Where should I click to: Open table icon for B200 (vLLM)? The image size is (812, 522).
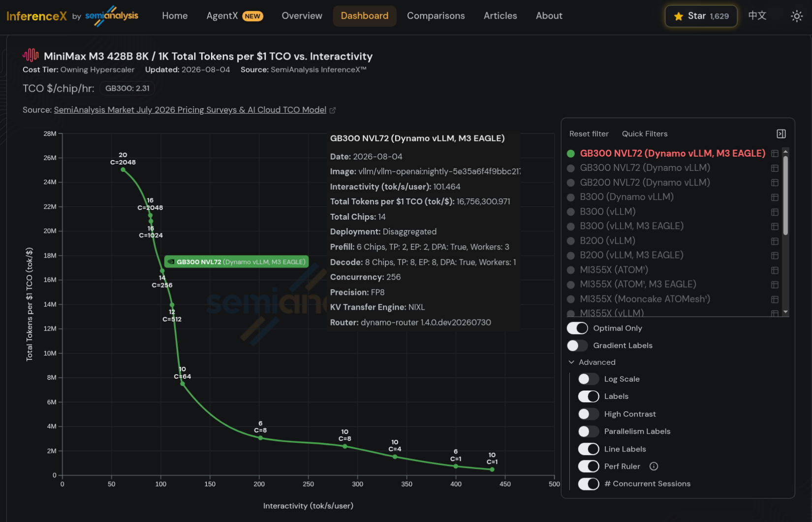[x=775, y=241]
